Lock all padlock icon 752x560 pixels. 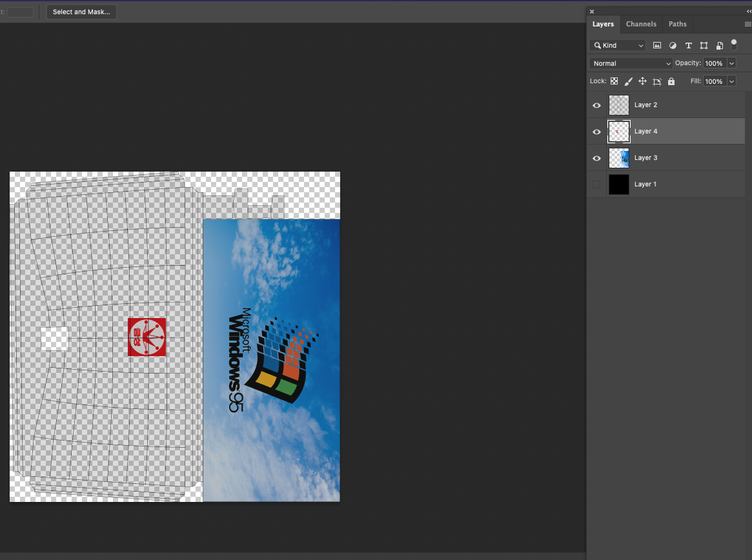click(671, 81)
